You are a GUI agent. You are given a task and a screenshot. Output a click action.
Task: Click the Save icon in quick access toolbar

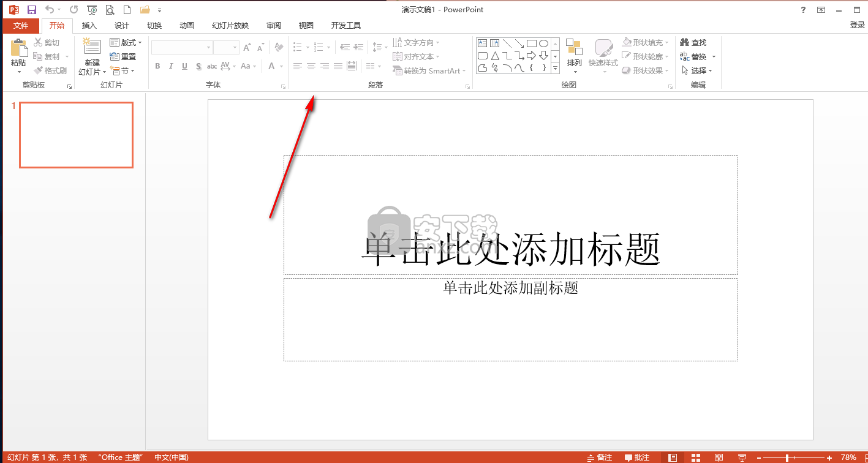pos(32,10)
